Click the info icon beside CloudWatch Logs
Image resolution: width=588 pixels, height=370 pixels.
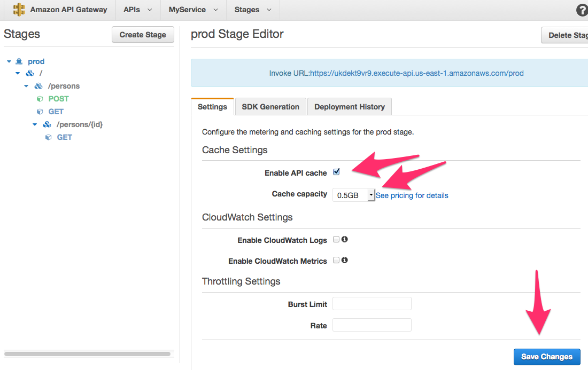[345, 239]
